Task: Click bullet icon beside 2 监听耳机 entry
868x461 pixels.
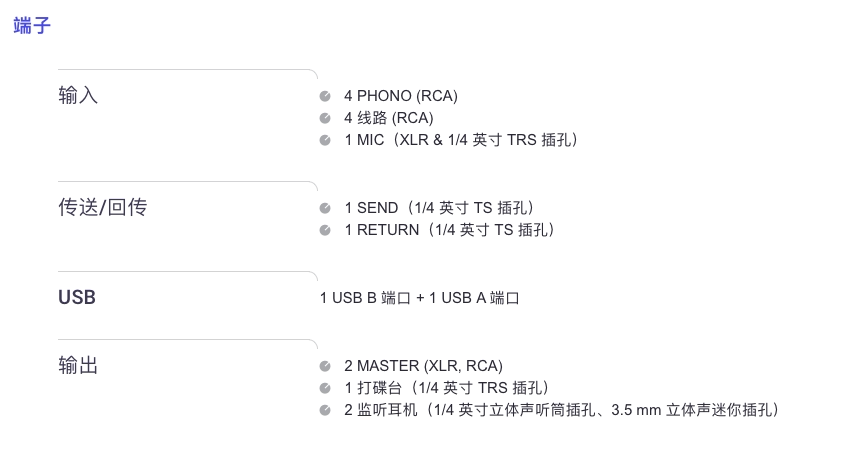Action: (x=325, y=411)
